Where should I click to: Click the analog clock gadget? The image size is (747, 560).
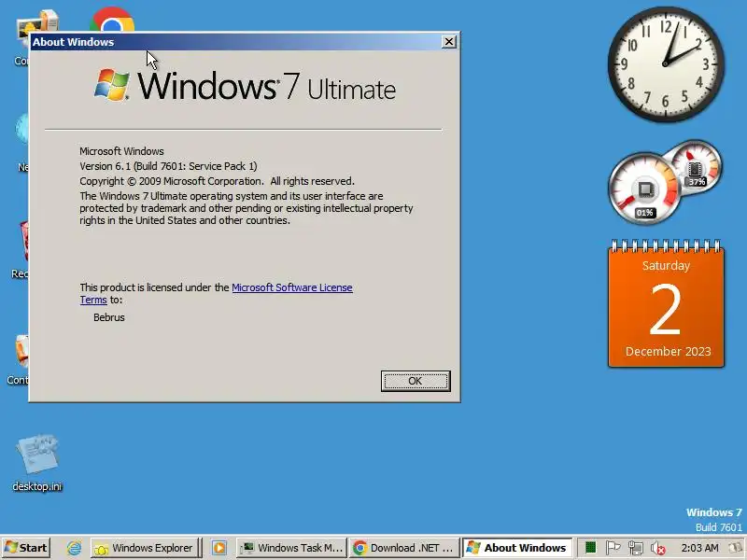[x=666, y=63]
